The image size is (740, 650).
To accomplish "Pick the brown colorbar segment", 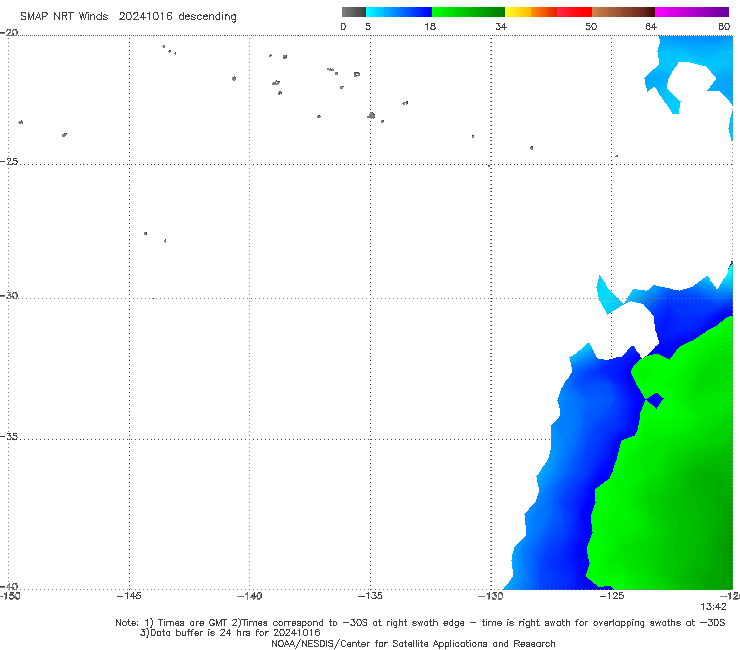I will 623,12.
